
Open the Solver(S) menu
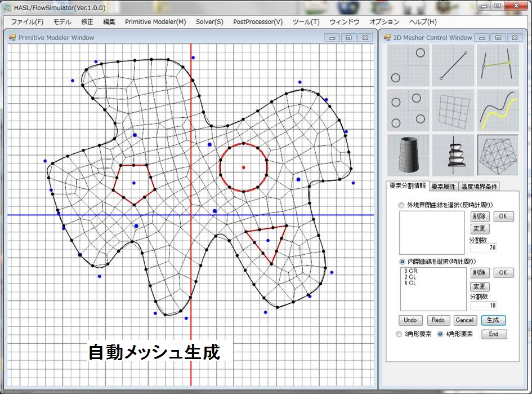tap(209, 22)
